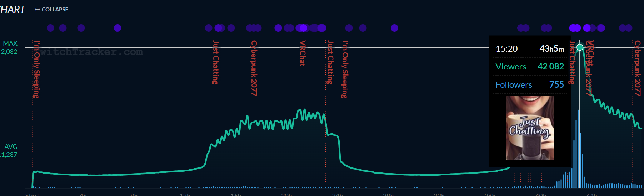This screenshot has height=196, width=644.
Task: Click the Cyberpunk 2077 label near the 17h mark
Action: coord(254,68)
